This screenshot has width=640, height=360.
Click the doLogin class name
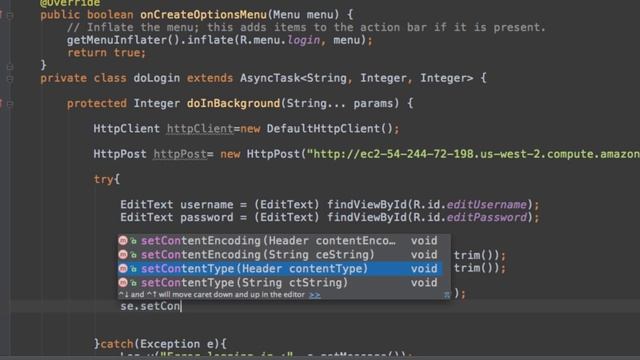[x=156, y=78]
